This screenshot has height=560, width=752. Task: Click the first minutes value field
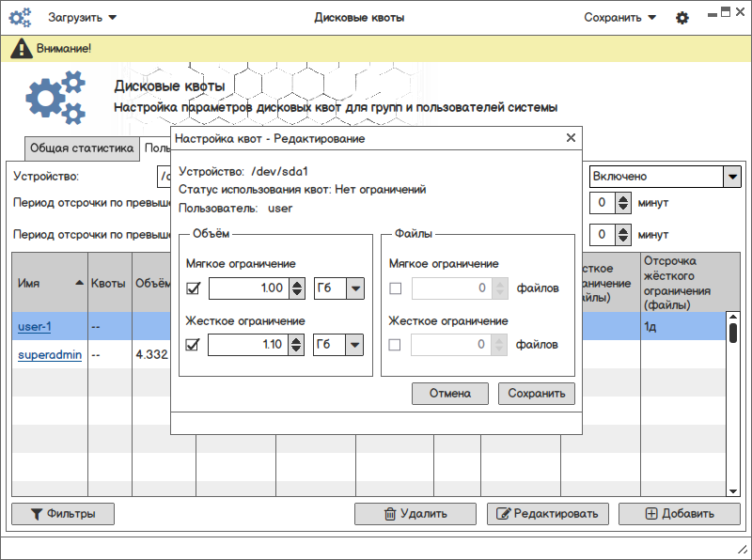(x=603, y=203)
